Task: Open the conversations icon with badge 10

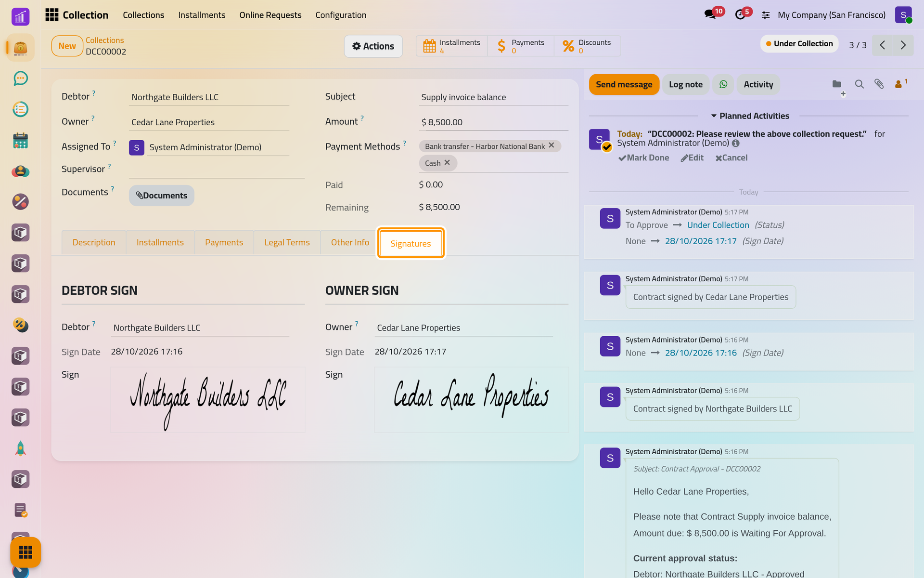Action: coord(710,14)
